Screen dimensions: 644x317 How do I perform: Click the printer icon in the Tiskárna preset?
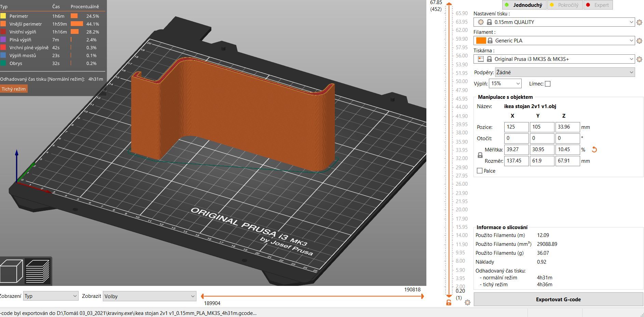(481, 59)
